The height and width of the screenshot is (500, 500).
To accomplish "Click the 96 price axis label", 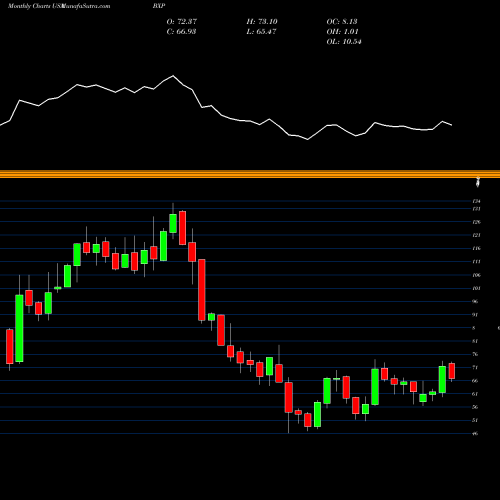I will (x=476, y=301).
